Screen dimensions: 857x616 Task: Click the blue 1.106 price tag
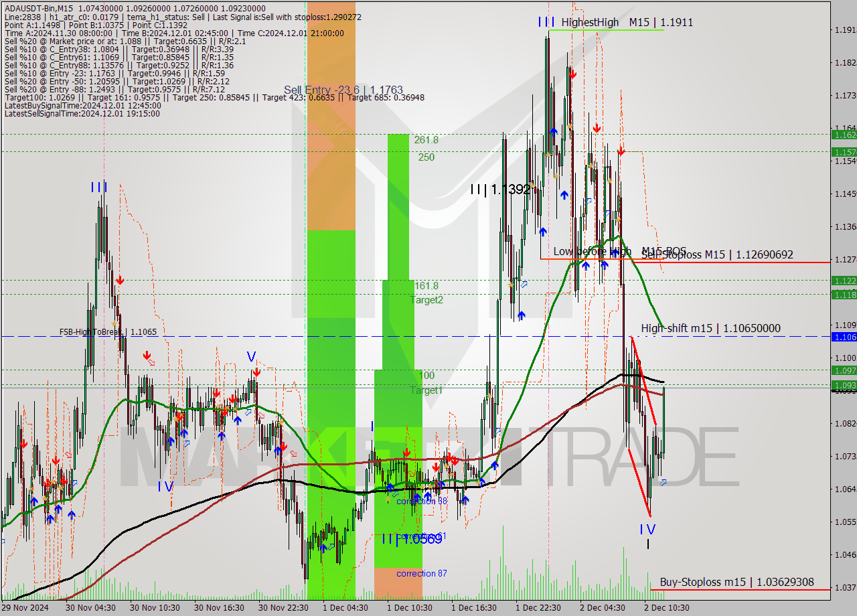(844, 337)
